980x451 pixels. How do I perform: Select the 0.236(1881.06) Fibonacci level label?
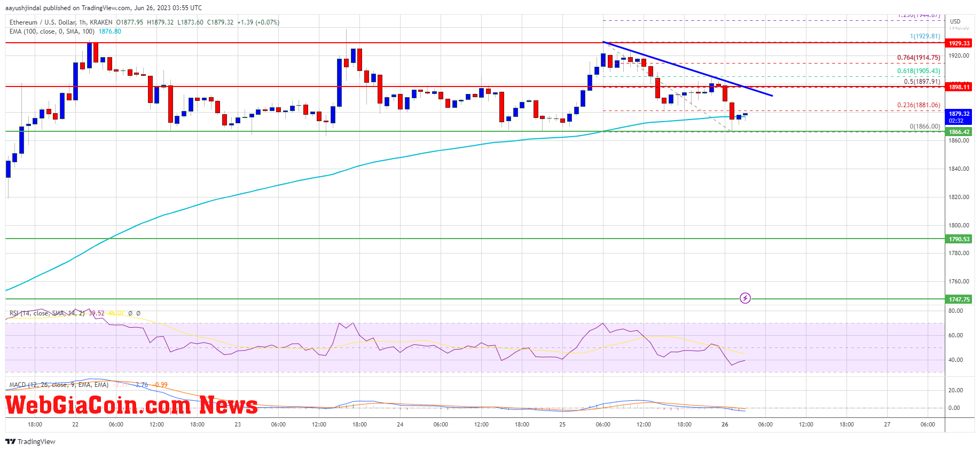[x=919, y=105]
